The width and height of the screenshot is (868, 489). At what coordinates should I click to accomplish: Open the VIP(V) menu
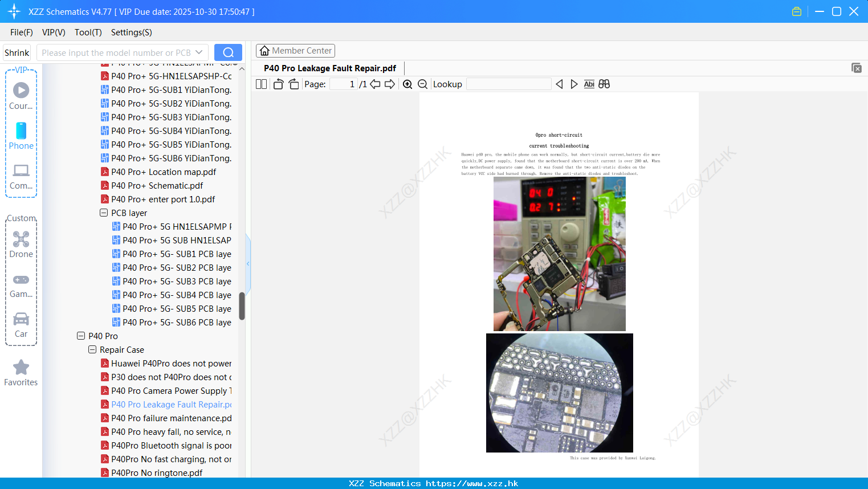click(x=54, y=32)
